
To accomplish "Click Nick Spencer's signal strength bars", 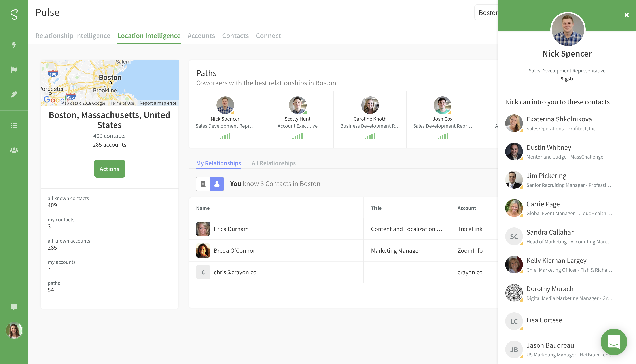I will [x=225, y=136].
